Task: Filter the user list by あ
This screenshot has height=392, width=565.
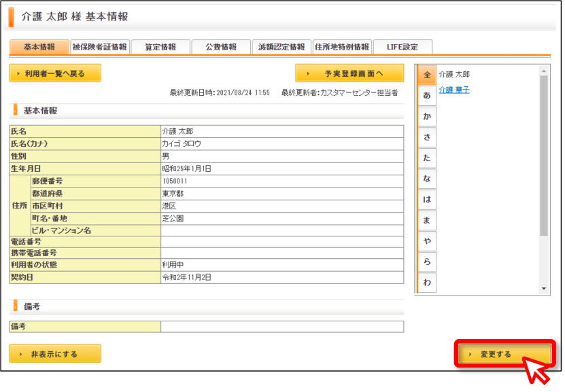Action: pos(427,95)
